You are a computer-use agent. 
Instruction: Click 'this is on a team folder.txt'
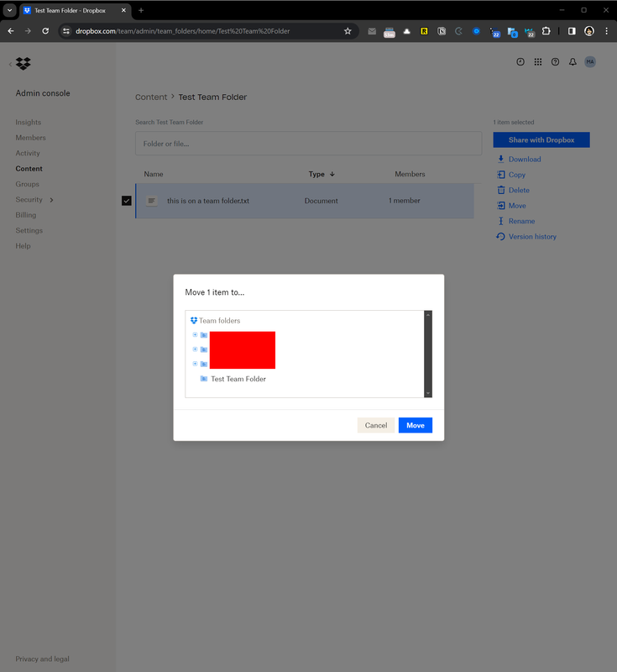tap(208, 201)
